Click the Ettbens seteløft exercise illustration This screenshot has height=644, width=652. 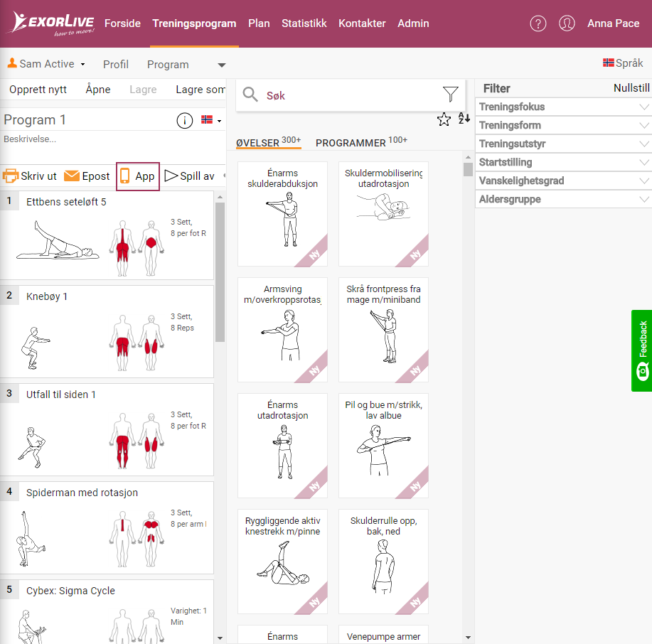[x=58, y=241]
